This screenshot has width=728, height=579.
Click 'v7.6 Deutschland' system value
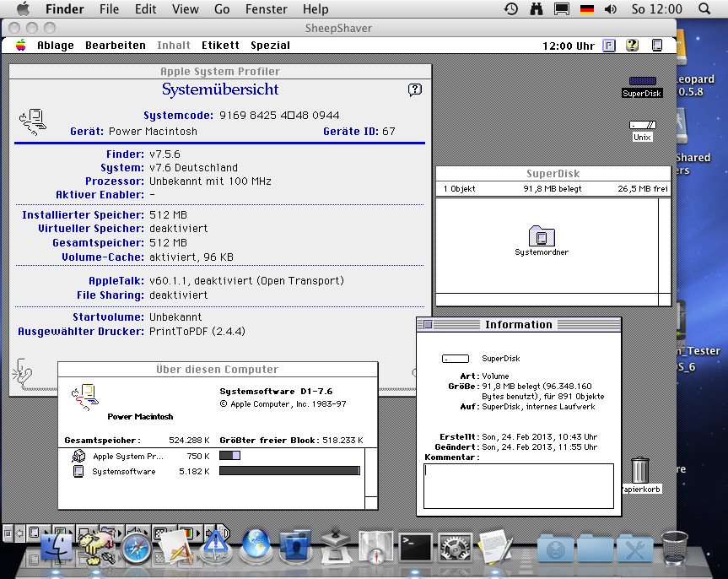pos(194,168)
